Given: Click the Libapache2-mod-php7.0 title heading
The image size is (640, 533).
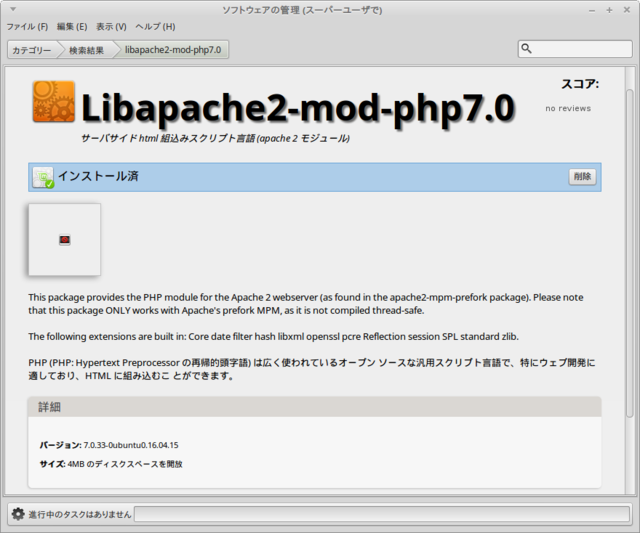Looking at the screenshot, I should pos(298,108).
